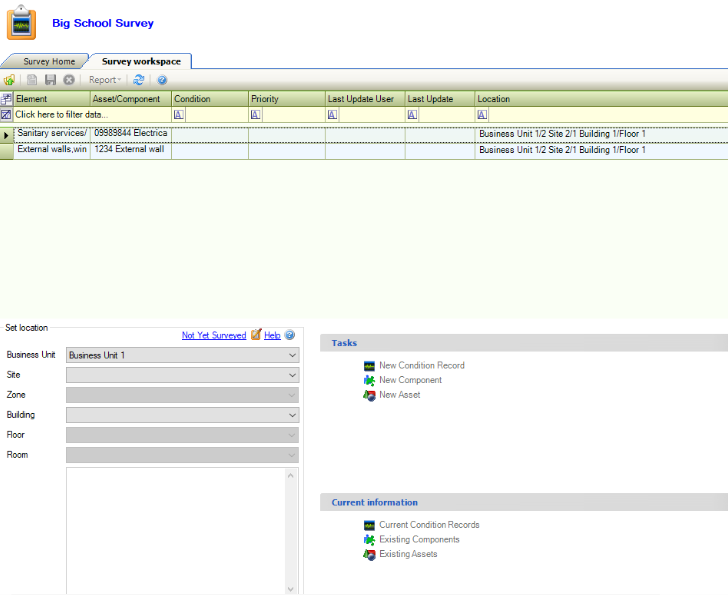Expand the Site dropdown list
The height and width of the screenshot is (595, 728).
point(292,375)
